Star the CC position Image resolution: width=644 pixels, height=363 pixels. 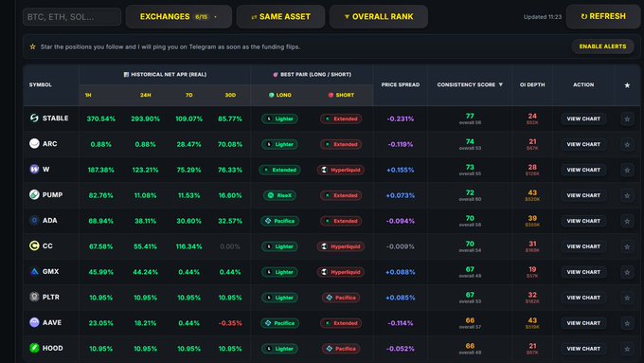(627, 246)
